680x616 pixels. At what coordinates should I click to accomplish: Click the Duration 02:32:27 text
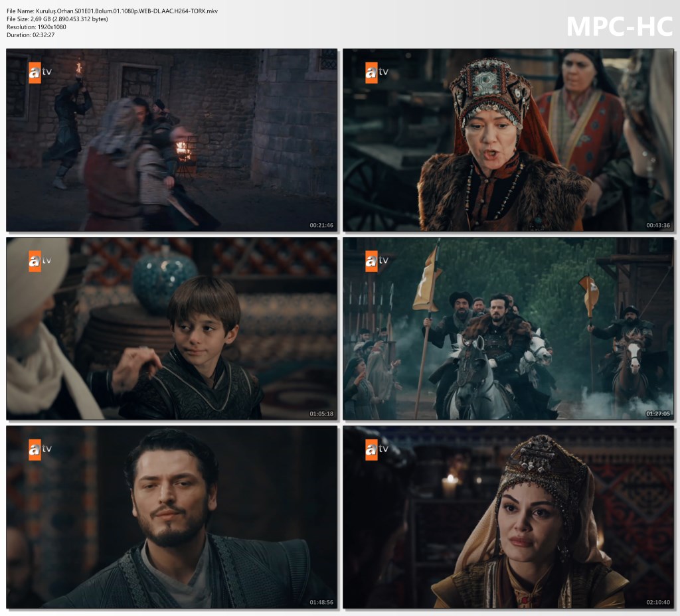(31, 35)
